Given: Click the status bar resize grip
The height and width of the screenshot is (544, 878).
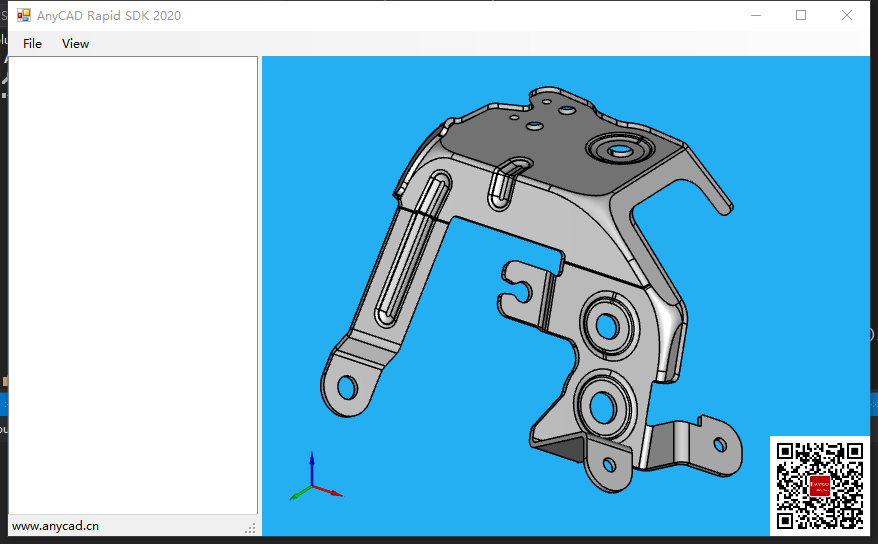Looking at the screenshot, I should (251, 528).
